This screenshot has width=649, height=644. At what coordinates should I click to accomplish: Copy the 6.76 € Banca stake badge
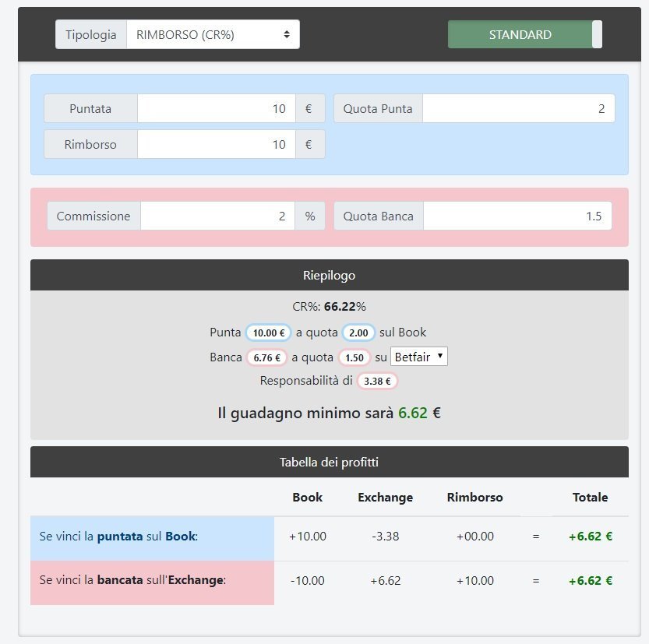266,357
